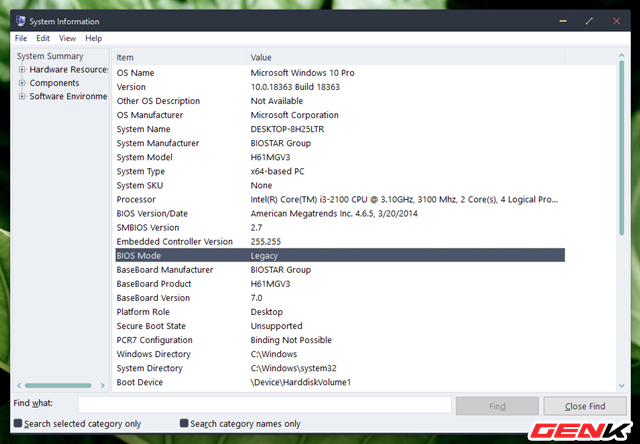Select System Summary in the tree
Screen dimensions: 640x444
point(50,56)
